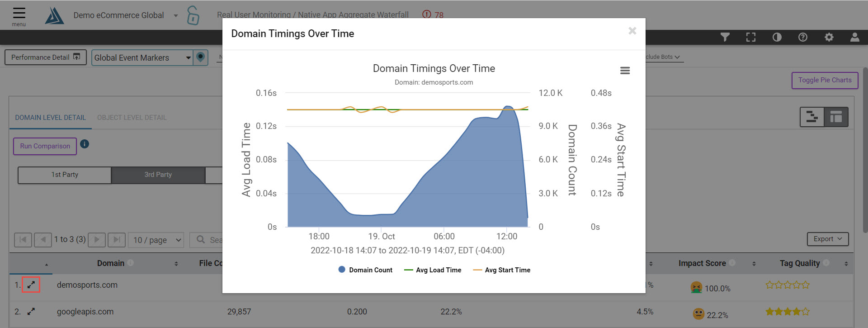Close the Domain Timings Over Time dialog
The width and height of the screenshot is (868, 328).
click(632, 31)
